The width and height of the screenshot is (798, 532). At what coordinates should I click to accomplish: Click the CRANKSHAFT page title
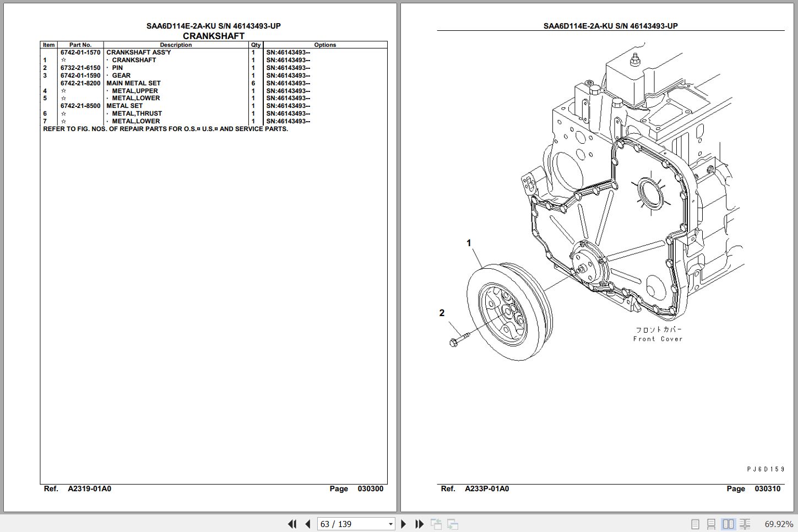tap(214, 36)
